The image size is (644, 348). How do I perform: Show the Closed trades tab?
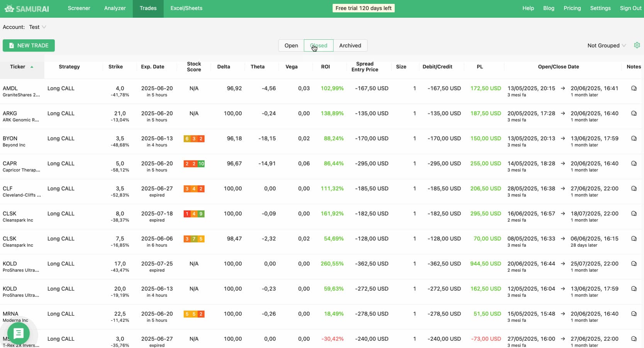[x=319, y=46]
